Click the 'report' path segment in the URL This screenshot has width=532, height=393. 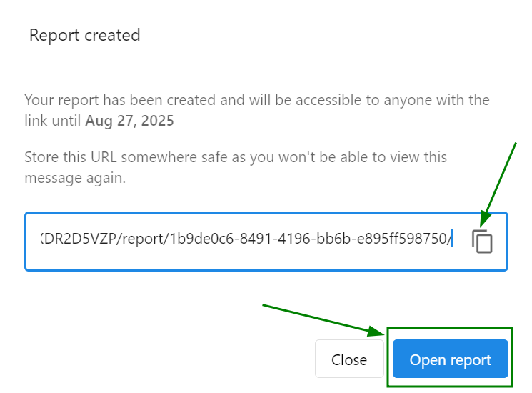[143, 239]
